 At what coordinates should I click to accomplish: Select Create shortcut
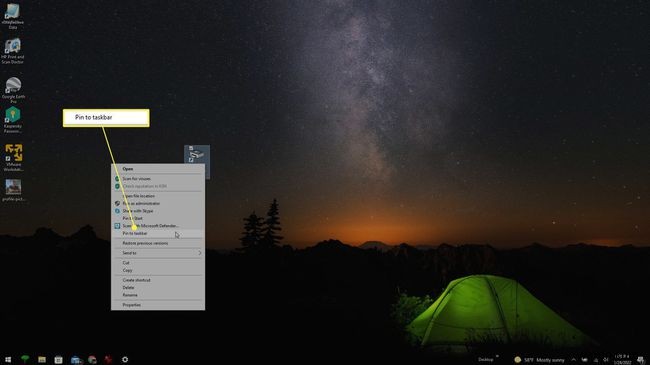pos(158,280)
